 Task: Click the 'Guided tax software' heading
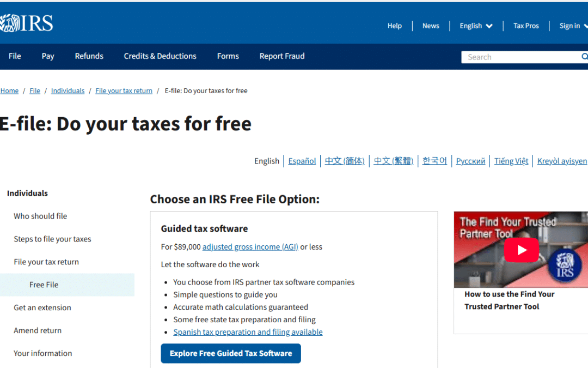pos(204,228)
